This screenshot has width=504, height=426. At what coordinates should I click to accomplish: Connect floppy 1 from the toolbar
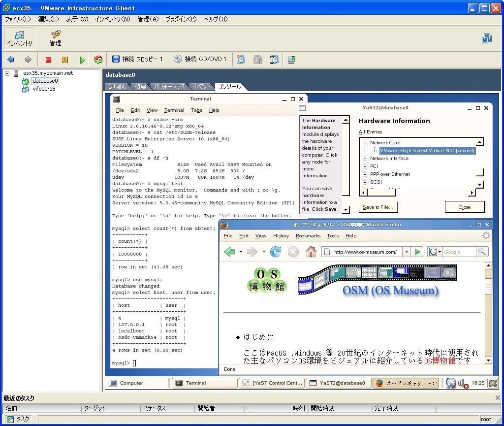coord(137,59)
